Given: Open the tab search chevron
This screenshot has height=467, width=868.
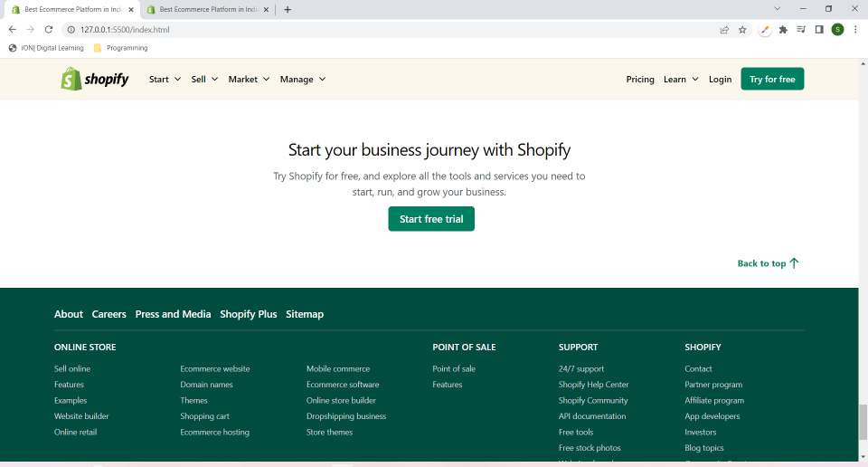Looking at the screenshot, I should point(778,9).
